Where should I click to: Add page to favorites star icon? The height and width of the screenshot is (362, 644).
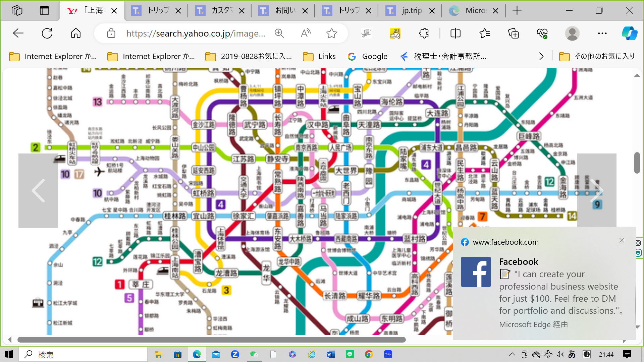(x=331, y=34)
